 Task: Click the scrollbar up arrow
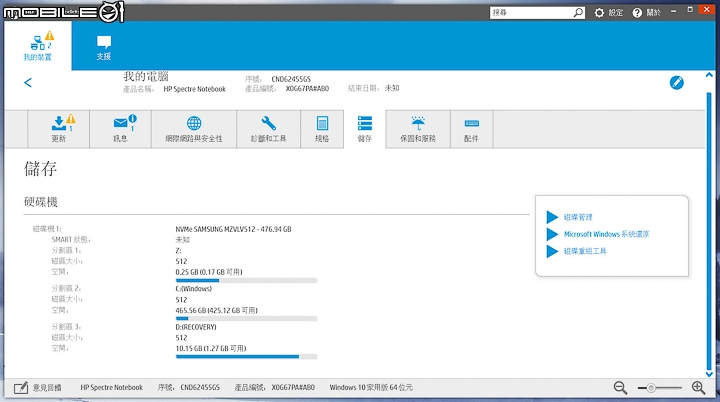pos(709,75)
